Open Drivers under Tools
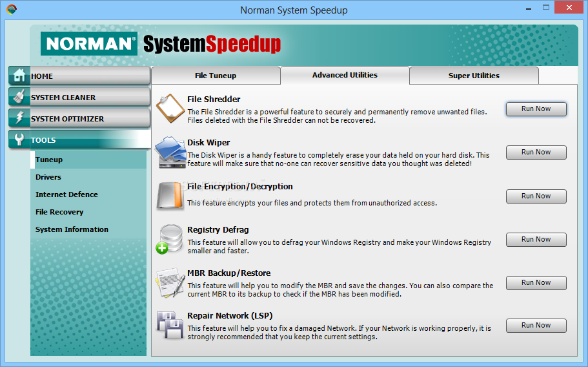 (88, 177)
